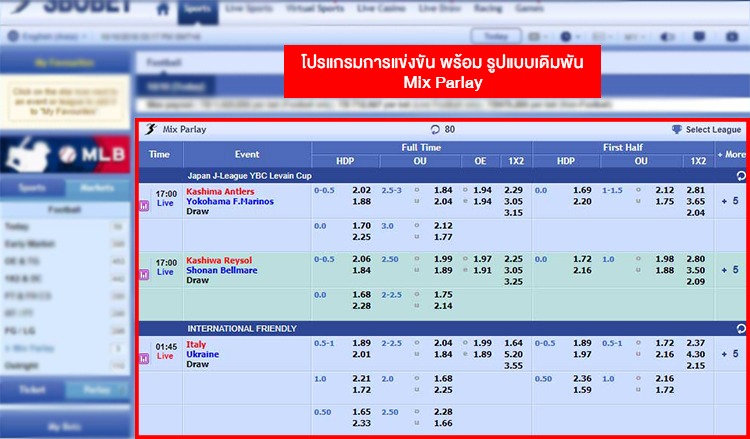Image resolution: width=750 pixels, height=439 pixels.
Task: Open statistics icon for Kashiwa Reysol match
Action: coord(144,274)
